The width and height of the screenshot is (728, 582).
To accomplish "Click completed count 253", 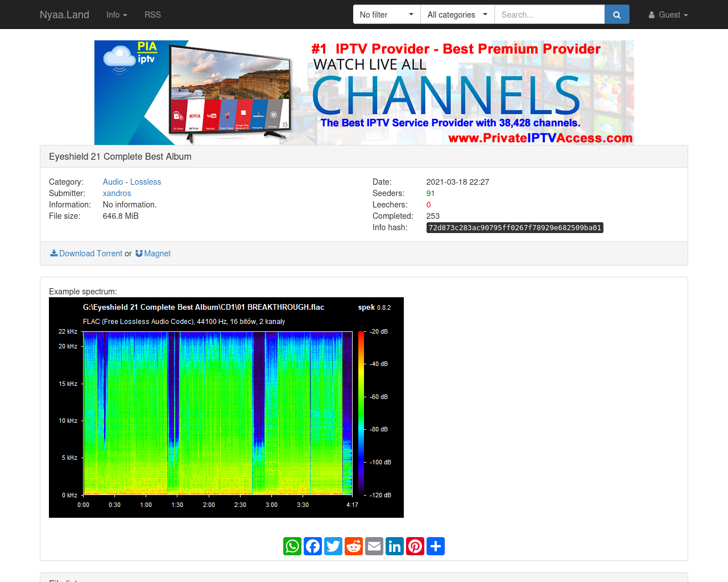I will tap(433, 216).
